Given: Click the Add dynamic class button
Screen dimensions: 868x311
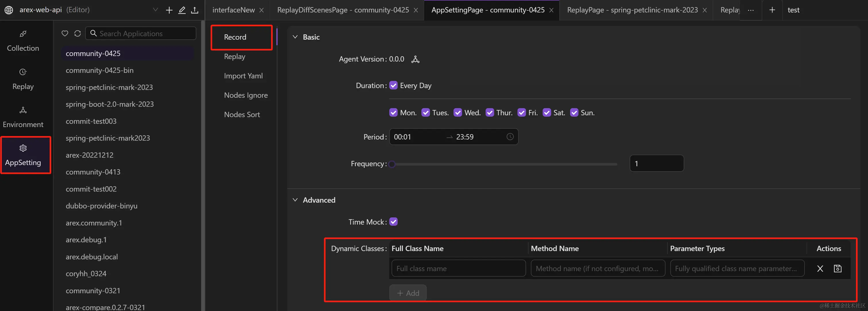Looking at the screenshot, I should tap(408, 293).
